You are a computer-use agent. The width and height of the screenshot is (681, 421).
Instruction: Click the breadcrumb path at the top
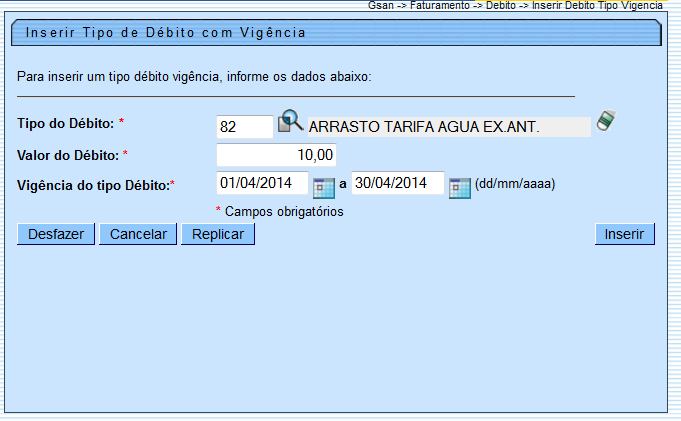coord(520,6)
